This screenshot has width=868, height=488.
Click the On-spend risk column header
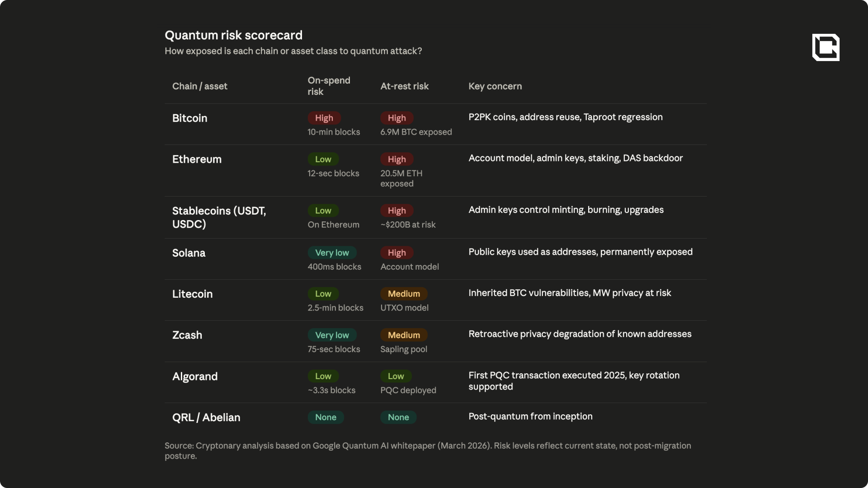tap(329, 86)
